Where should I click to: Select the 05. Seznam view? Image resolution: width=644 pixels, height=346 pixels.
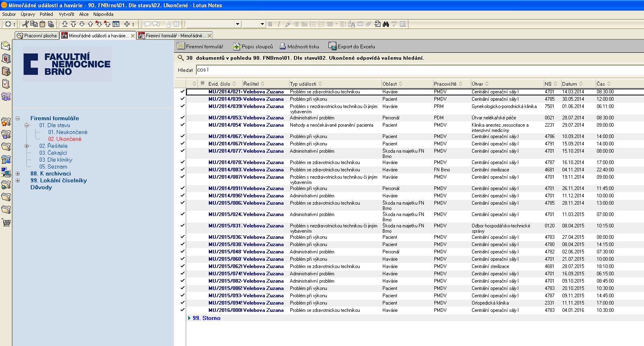[53, 167]
